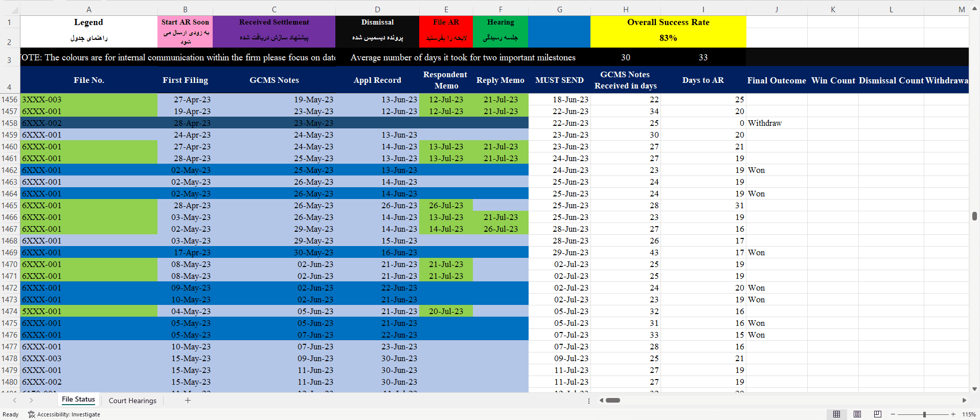Click the Ready status indicator
This screenshot has height=420, width=980.
coord(10,414)
